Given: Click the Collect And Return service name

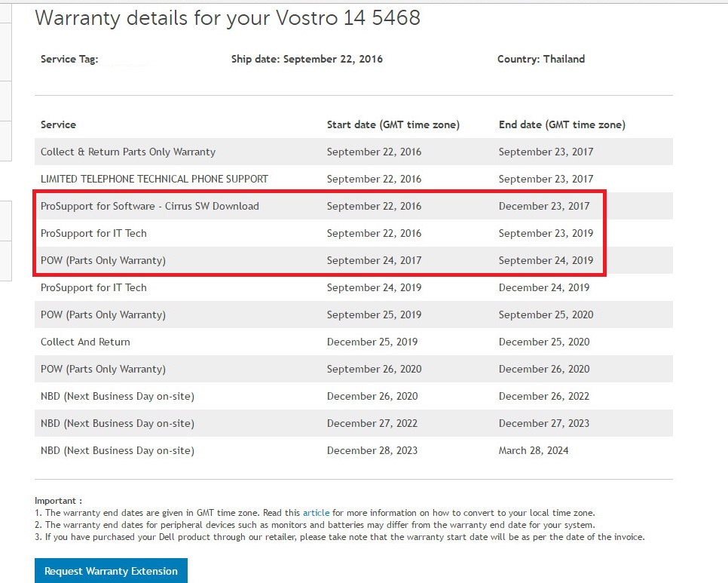Looking at the screenshot, I should [85, 342].
